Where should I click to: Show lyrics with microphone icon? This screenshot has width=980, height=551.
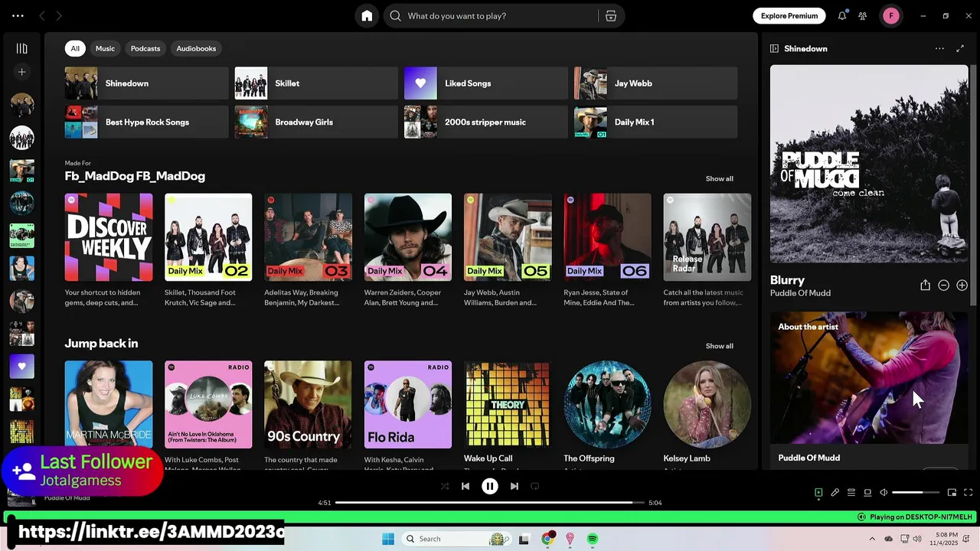835,493
